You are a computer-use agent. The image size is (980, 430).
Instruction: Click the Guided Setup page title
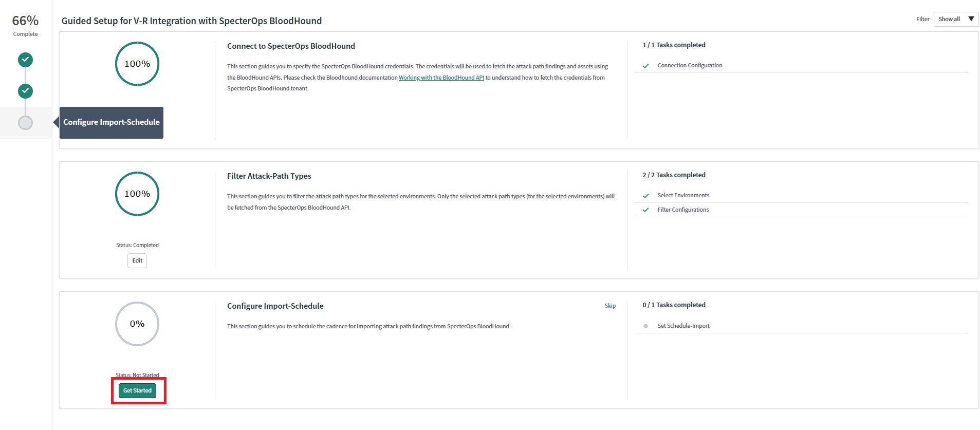192,21
